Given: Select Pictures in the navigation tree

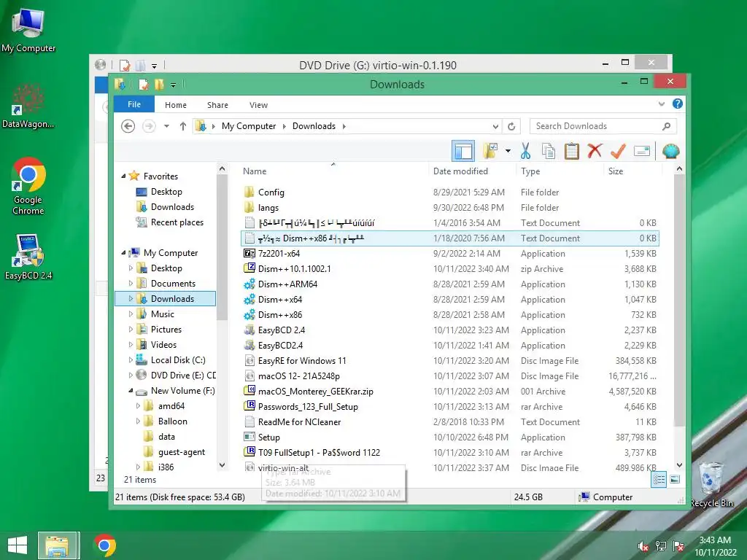Looking at the screenshot, I should click(x=166, y=330).
